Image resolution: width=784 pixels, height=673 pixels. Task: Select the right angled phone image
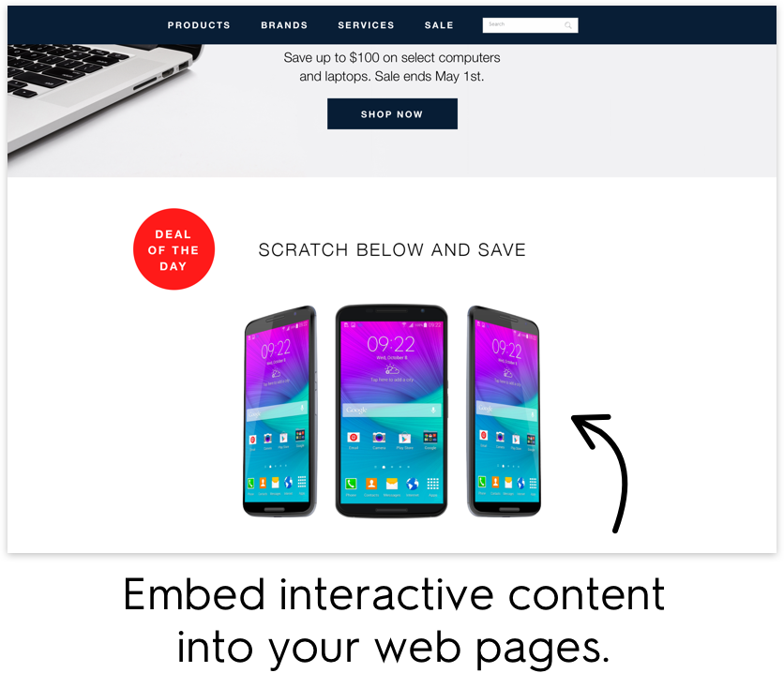[504, 411]
